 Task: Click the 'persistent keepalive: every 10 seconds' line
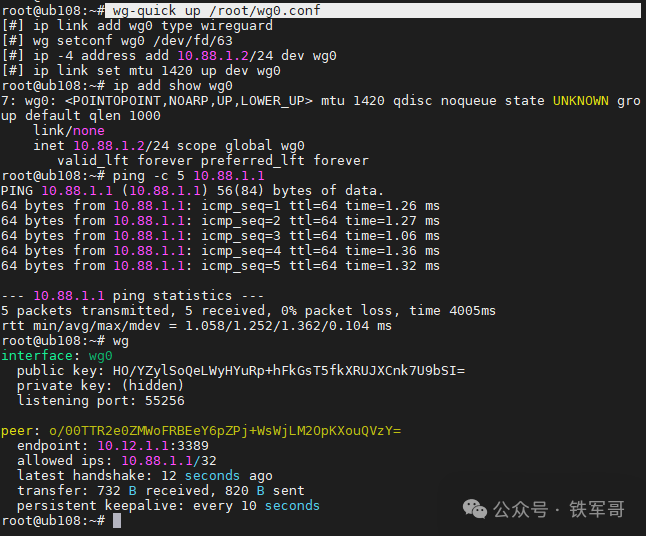click(168, 506)
